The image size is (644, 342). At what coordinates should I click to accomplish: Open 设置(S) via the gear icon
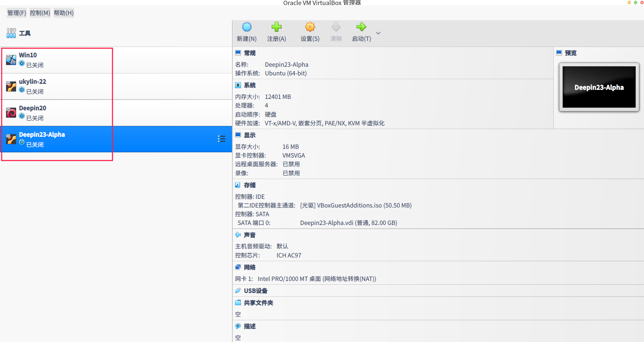310,27
